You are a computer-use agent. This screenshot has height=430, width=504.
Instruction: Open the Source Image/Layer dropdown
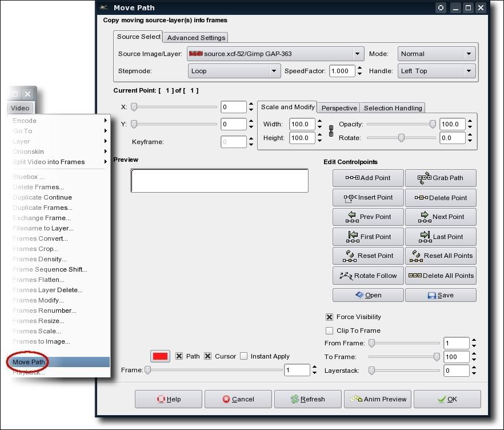coord(276,54)
